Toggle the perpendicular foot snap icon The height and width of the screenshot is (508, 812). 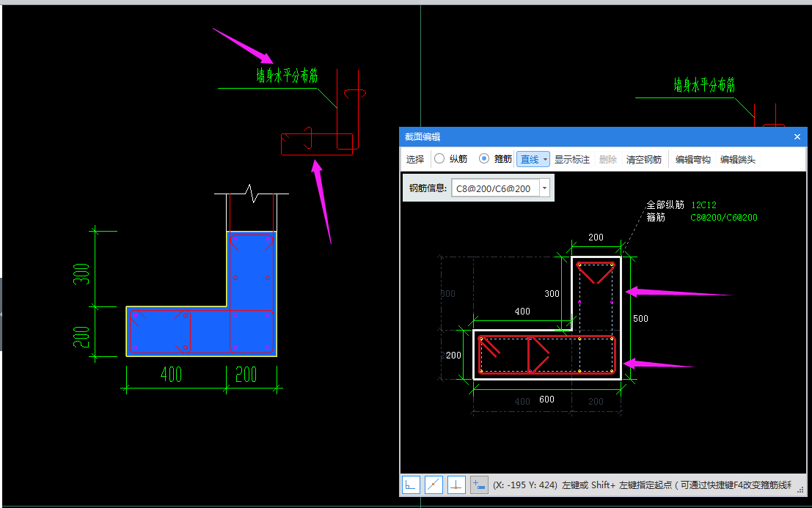(456, 485)
